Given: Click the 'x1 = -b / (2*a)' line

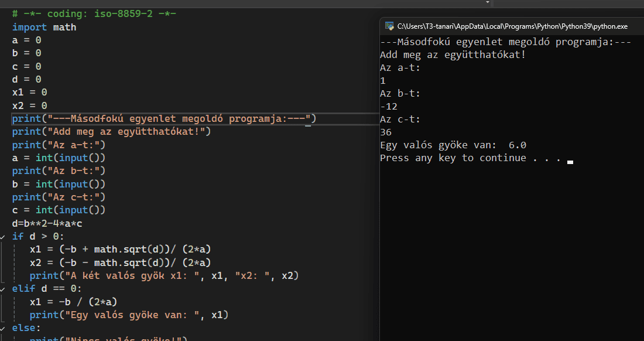Looking at the screenshot, I should 73,302.
